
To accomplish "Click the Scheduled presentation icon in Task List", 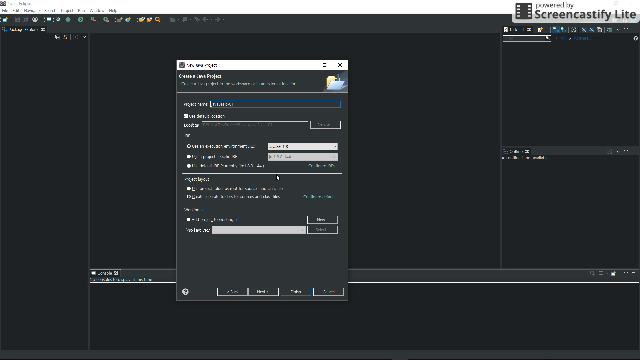I will pyautogui.click(x=563, y=30).
